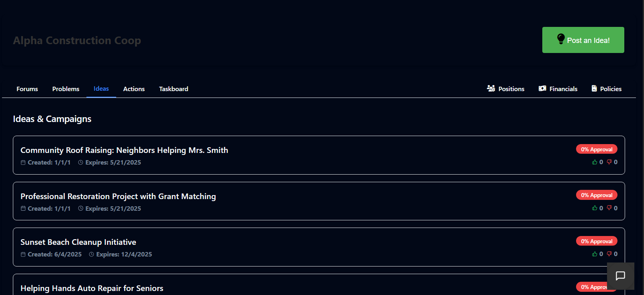
Task: Open the Taskboard tab
Action: 174,89
